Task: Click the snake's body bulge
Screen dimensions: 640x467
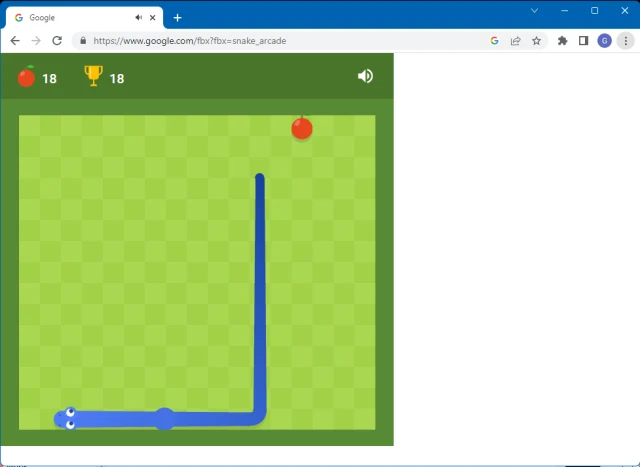Action: pos(164,418)
